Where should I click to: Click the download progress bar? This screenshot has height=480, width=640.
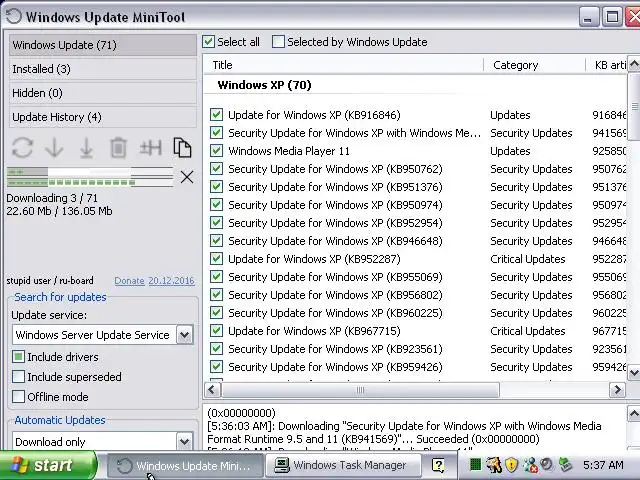pyautogui.click(x=90, y=177)
